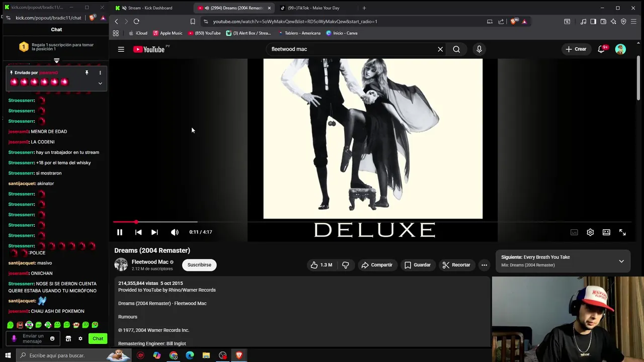Screen dimensions: 644x362
Task: Reload the YouTube page
Action: pyautogui.click(x=136, y=22)
